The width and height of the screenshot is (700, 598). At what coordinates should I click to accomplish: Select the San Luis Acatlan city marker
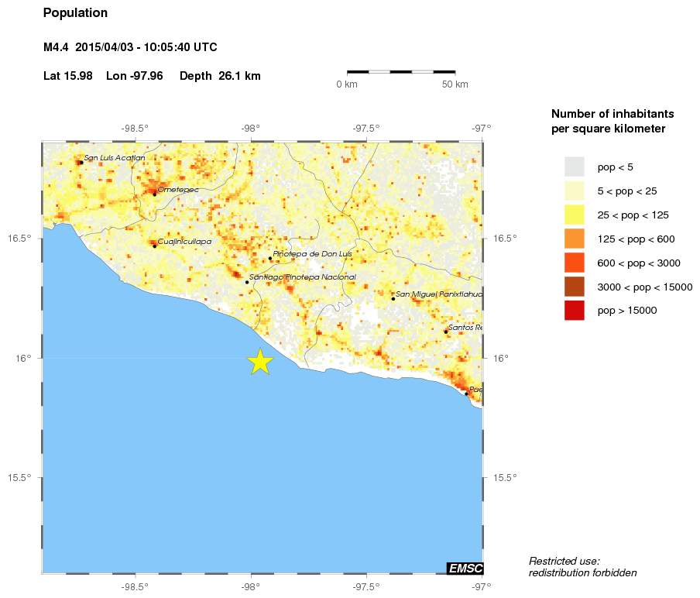[x=81, y=162]
